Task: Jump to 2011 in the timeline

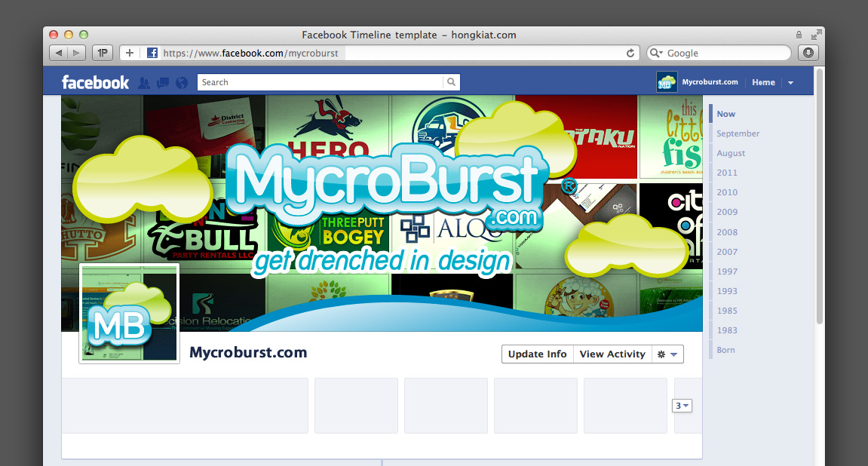Action: (727, 173)
